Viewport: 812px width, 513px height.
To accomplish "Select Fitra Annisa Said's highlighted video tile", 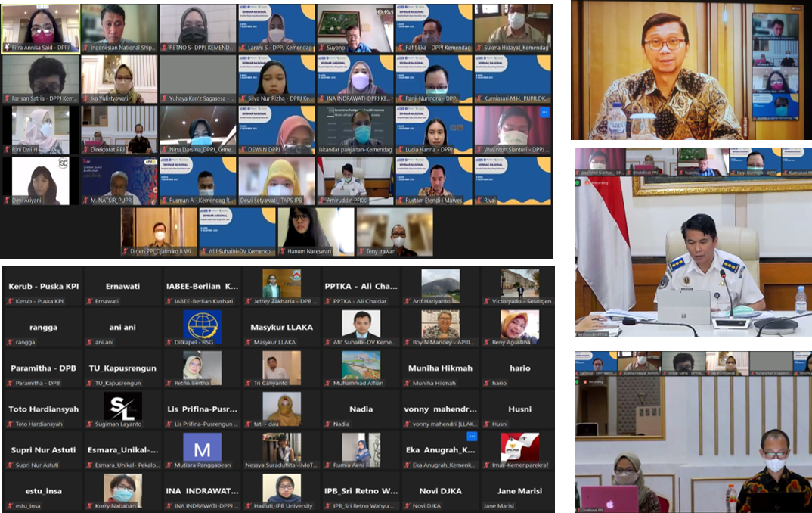I will [x=41, y=27].
